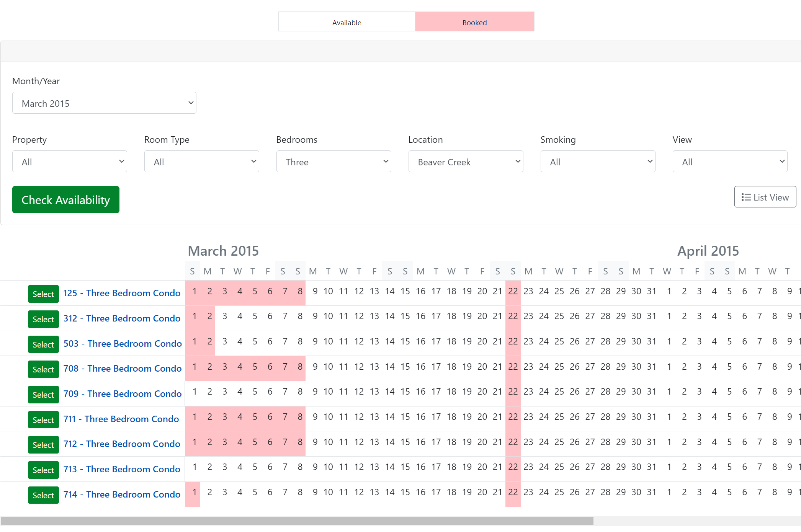Open the 713 - Three Bedroom Condo link
This screenshot has width=801, height=532.
click(122, 469)
